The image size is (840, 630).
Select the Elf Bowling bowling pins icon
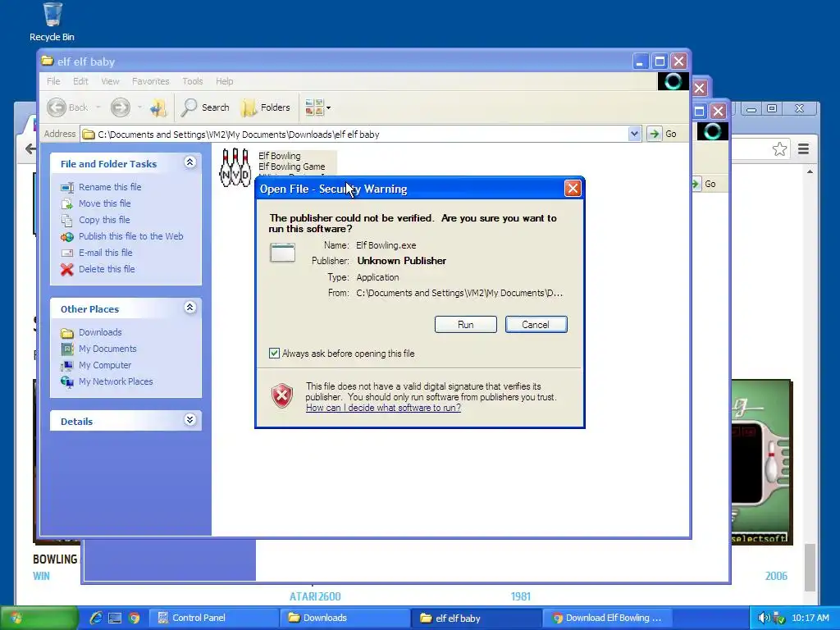[x=235, y=167]
